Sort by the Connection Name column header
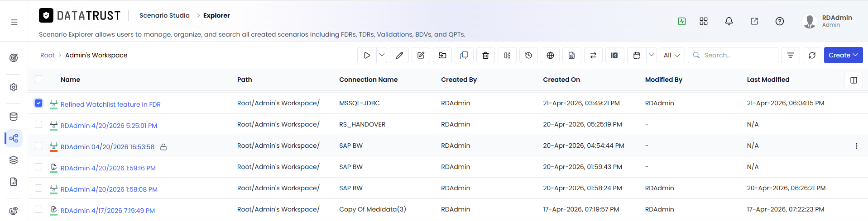This screenshot has width=868, height=221. click(368, 80)
